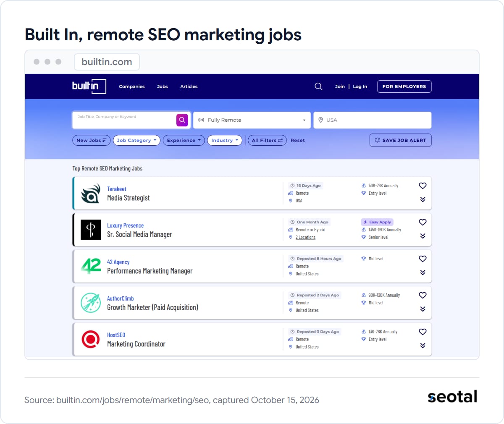Screen dimensions: 504x424
Task: Open the Fully Remote work type dropdown
Action: 252,120
